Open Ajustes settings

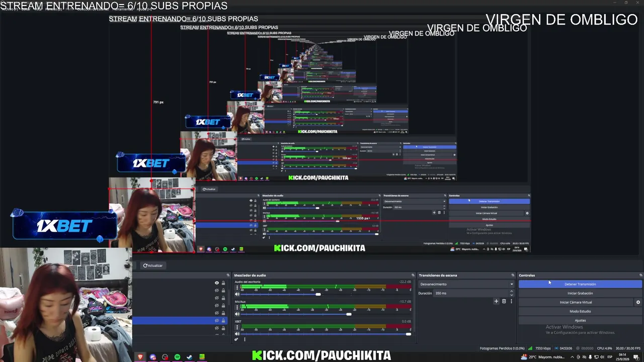click(x=580, y=320)
